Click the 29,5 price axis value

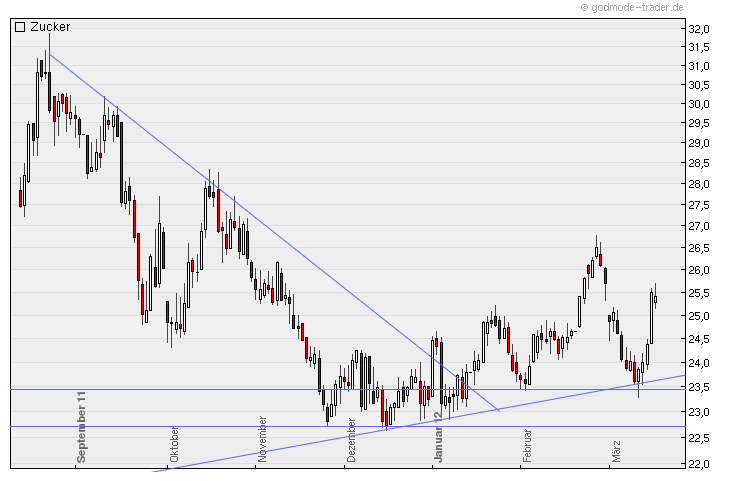[x=699, y=123]
